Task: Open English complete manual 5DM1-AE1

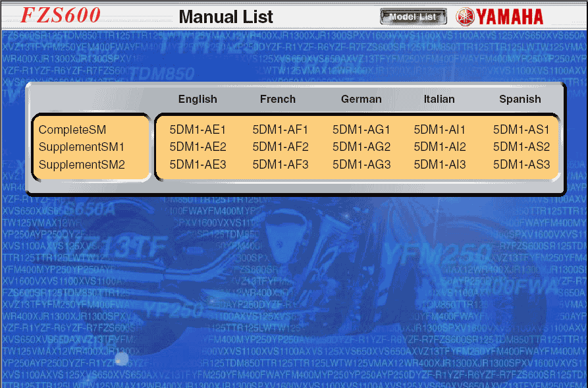Action: coord(198,130)
